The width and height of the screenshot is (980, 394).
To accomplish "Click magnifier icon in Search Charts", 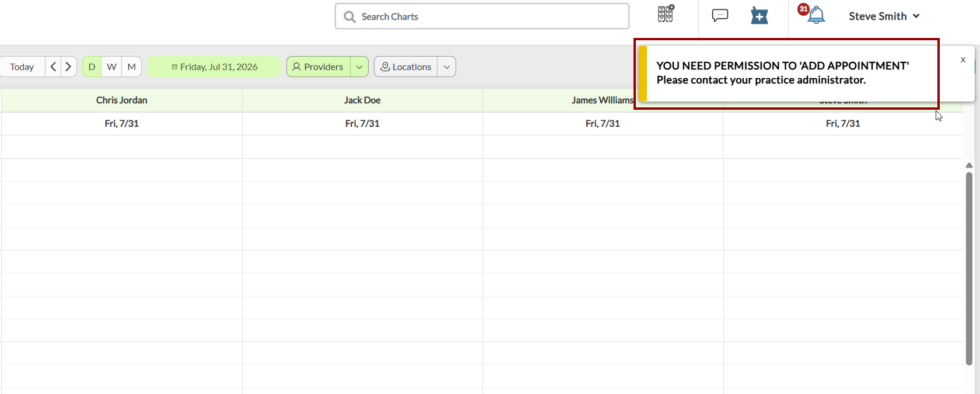I will pyautogui.click(x=349, y=17).
